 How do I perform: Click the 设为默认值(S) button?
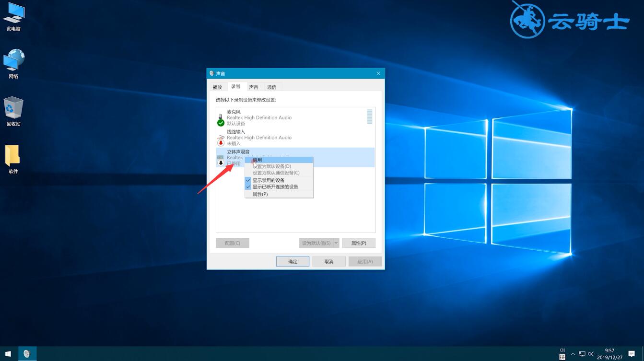(316, 243)
